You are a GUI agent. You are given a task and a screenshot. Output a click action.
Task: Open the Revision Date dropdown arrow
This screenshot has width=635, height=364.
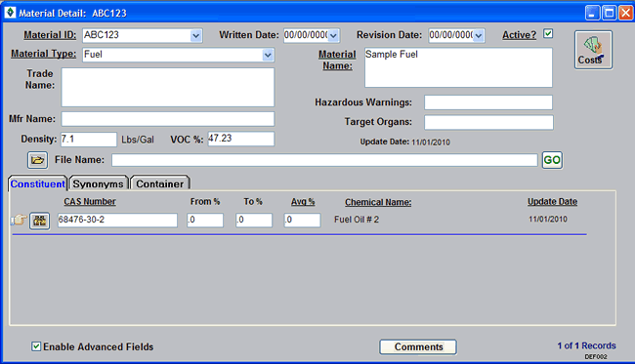pyautogui.click(x=479, y=35)
